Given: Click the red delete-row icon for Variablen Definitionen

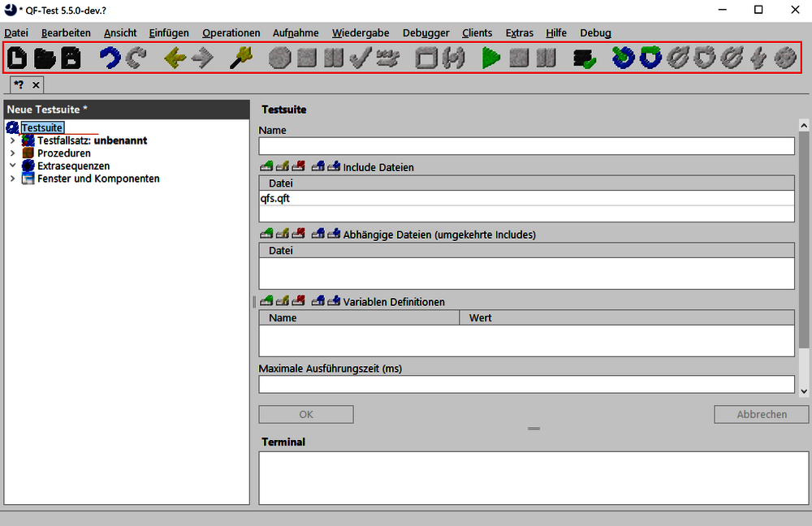Looking at the screenshot, I should click(299, 301).
